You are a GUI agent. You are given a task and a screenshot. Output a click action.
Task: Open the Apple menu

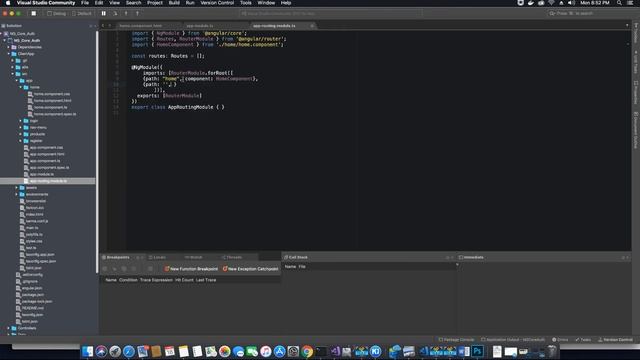pyautogui.click(x=8, y=3)
